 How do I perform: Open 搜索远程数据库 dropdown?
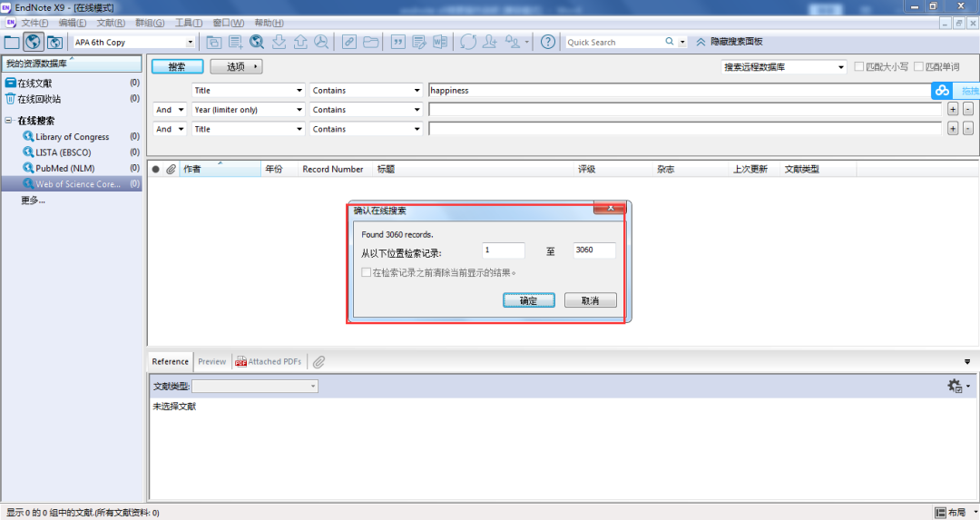(x=840, y=67)
